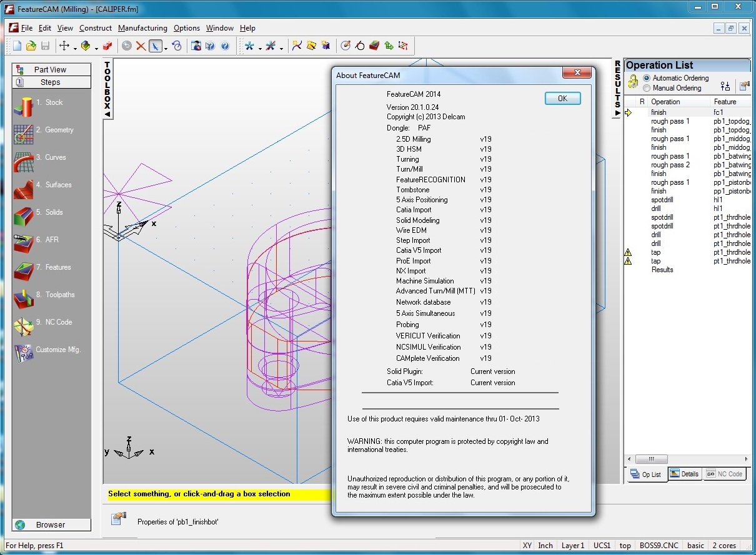This screenshot has width=756, height=555.
Task: Open the NC Code step icon
Action: [24, 327]
